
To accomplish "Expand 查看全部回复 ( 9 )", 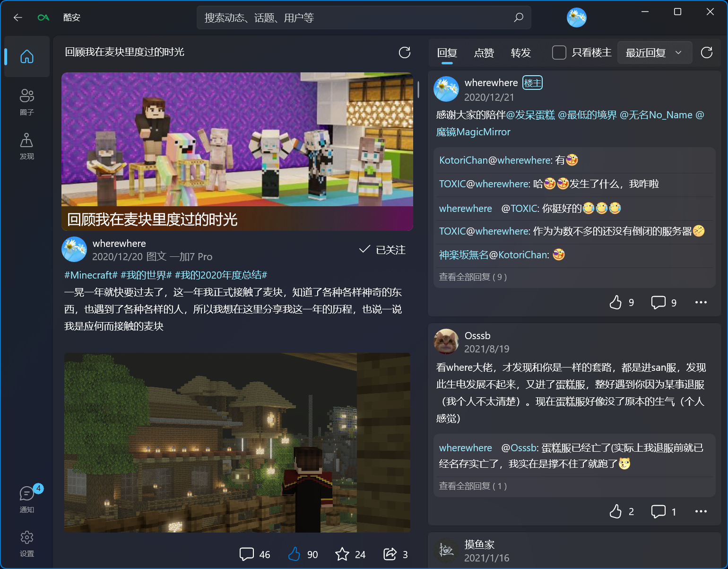I will (473, 277).
